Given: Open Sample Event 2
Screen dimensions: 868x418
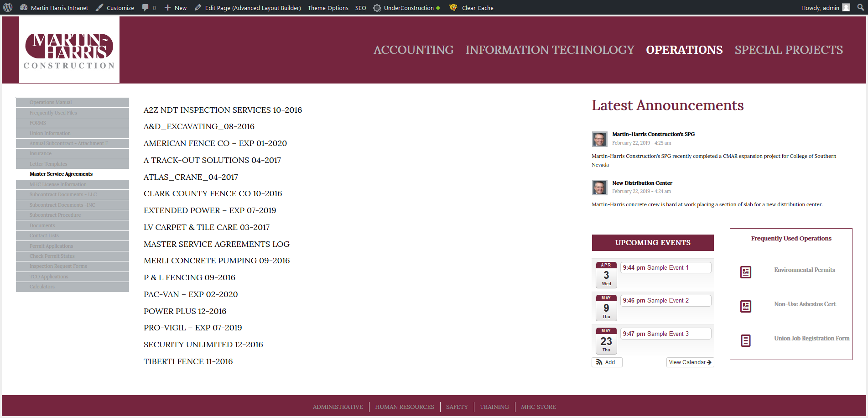Looking at the screenshot, I should point(666,301).
